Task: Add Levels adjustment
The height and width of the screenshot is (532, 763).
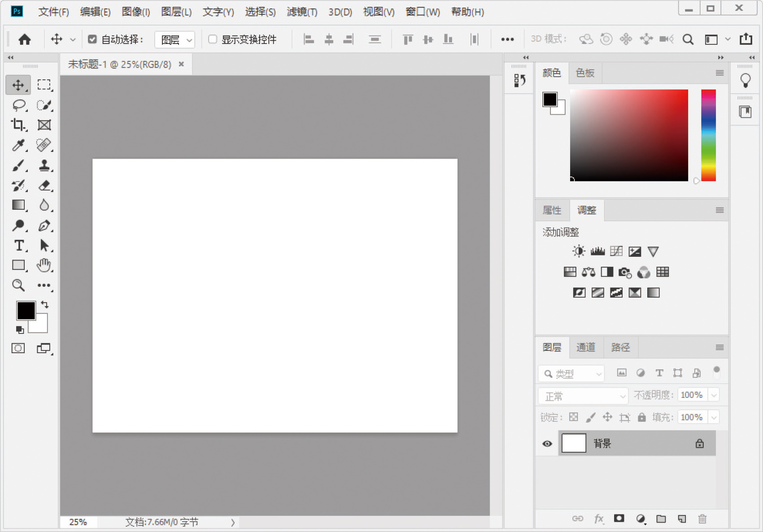Action: [597, 251]
